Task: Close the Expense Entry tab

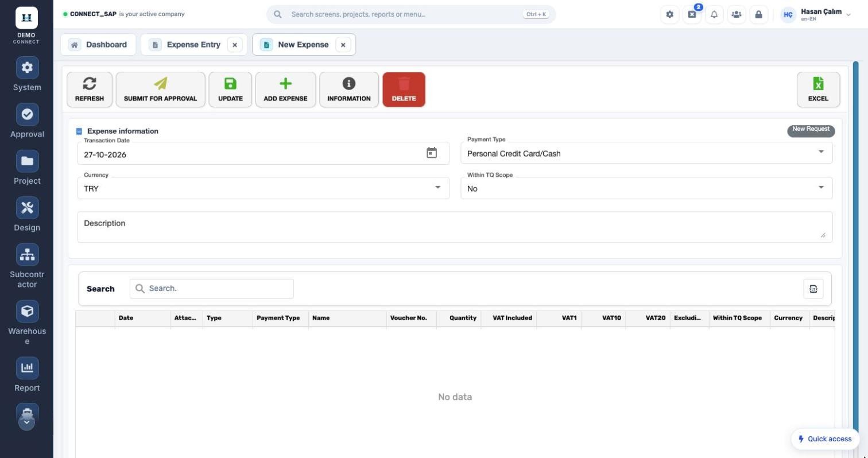Action: 235,45
